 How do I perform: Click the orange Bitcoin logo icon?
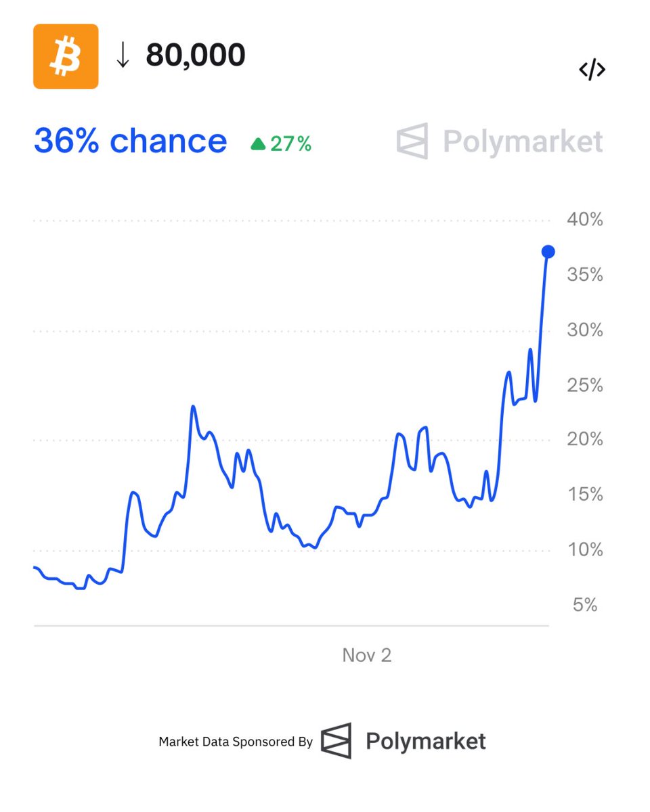66,56
